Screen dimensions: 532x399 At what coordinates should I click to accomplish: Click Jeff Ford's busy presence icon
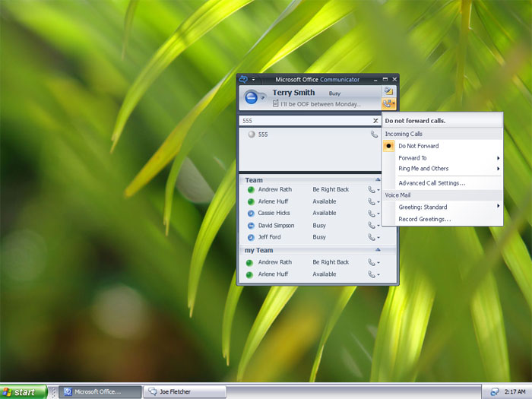(x=251, y=237)
